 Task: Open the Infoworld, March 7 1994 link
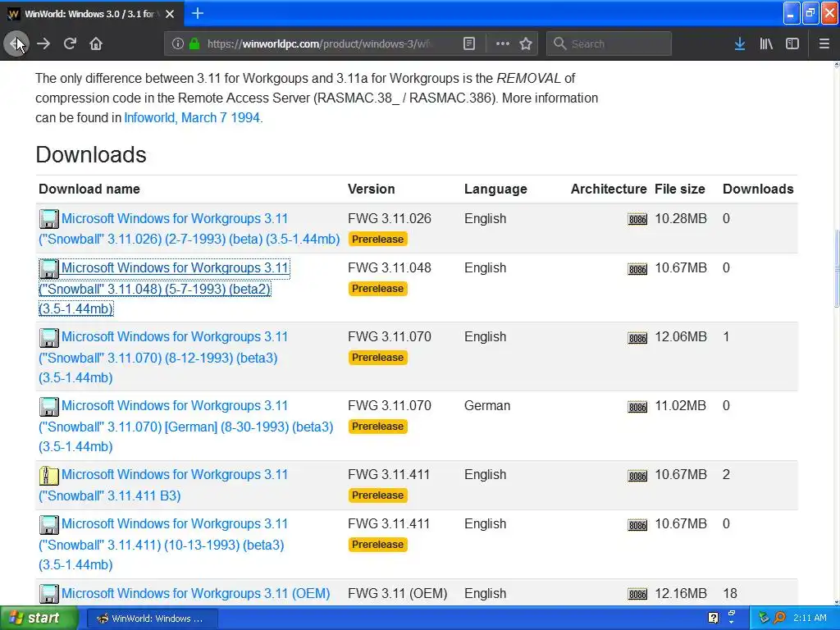(x=192, y=118)
